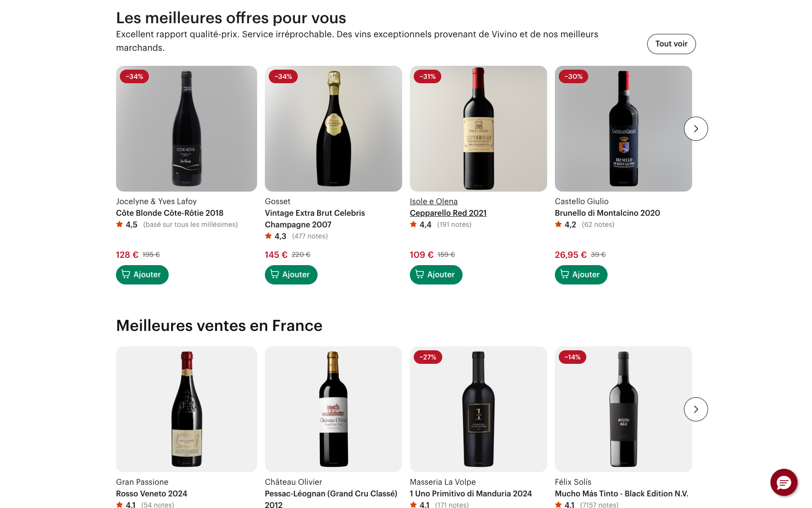Open the Tout voir button
Viewport: 812px width, 508px height.
pos(671,44)
